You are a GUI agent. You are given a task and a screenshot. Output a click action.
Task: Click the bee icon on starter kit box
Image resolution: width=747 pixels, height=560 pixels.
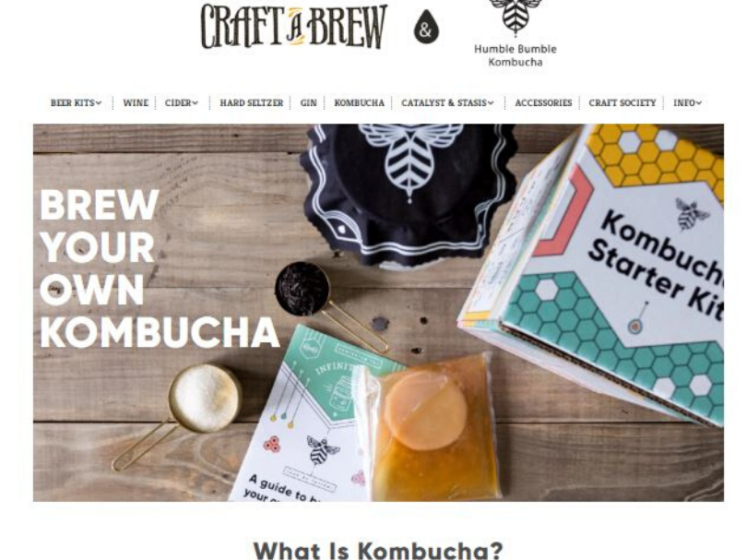[x=691, y=213]
